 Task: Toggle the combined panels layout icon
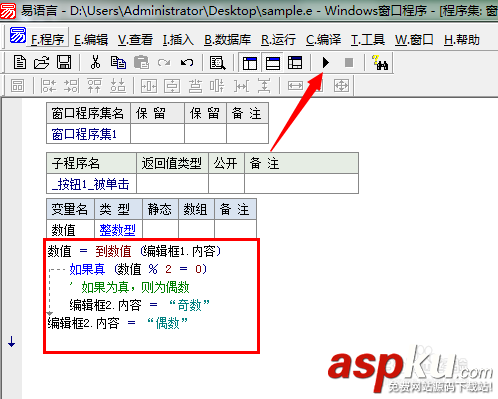295,63
